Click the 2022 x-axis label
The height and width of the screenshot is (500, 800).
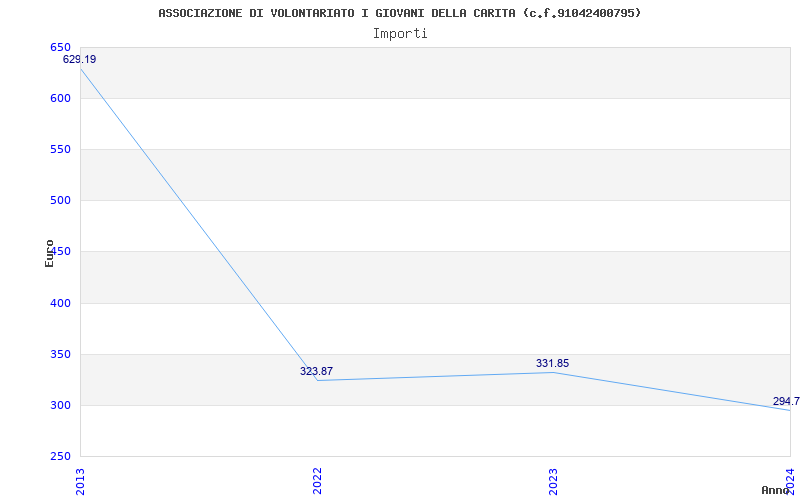pyautogui.click(x=317, y=481)
